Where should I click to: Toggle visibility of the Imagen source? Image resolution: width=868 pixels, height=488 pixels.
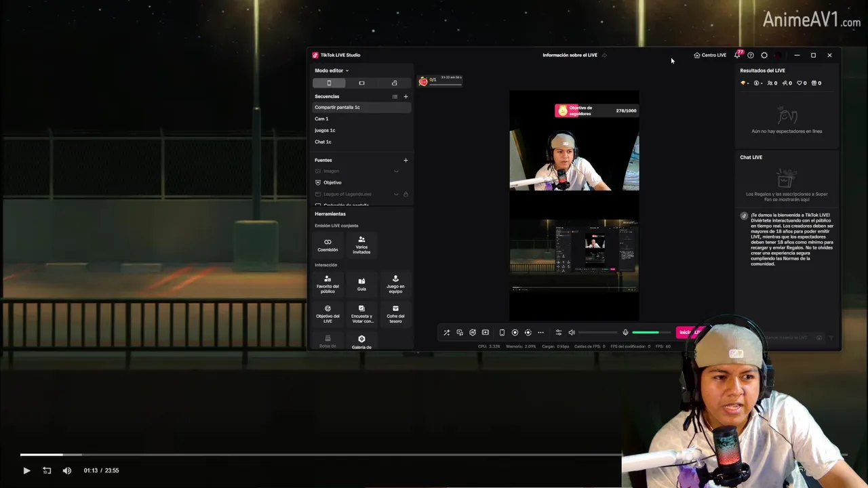coord(396,171)
